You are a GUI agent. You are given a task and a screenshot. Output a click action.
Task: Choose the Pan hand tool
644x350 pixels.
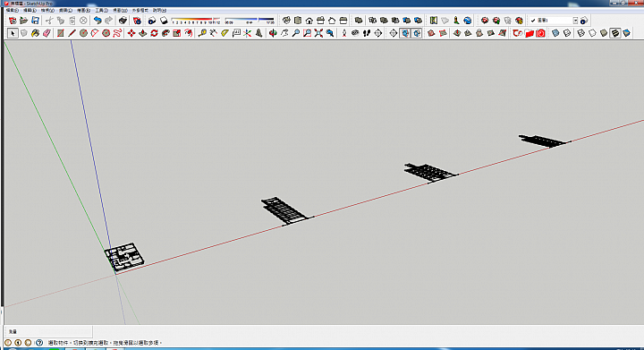coord(284,33)
